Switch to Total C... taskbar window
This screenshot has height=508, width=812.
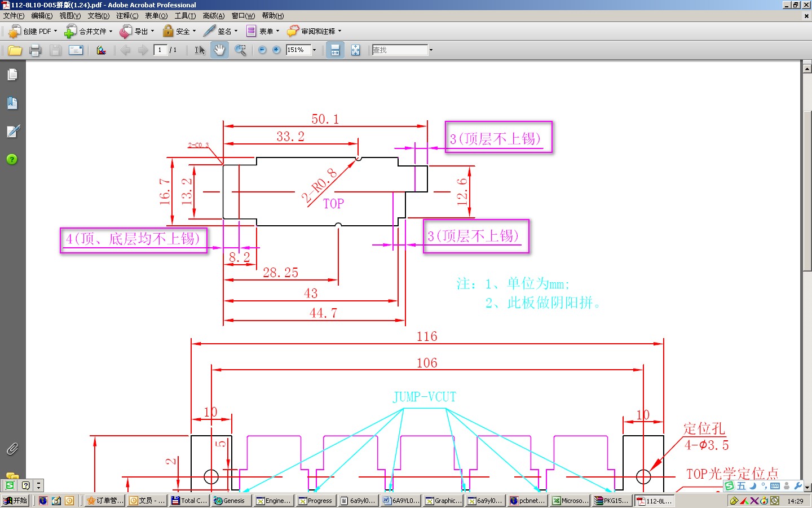pos(189,501)
